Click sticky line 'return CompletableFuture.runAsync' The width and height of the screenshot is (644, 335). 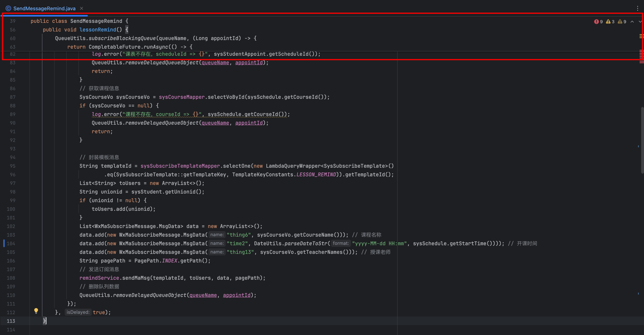coord(129,47)
